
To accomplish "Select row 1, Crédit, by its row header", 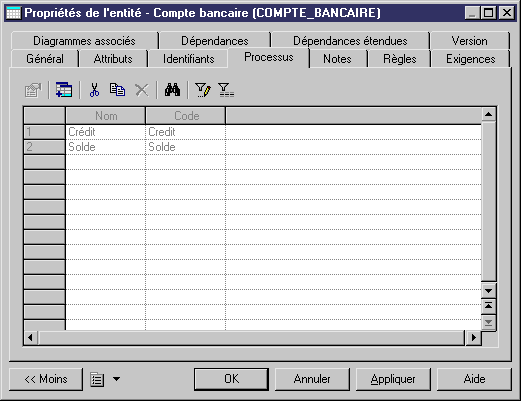I will 44,132.
